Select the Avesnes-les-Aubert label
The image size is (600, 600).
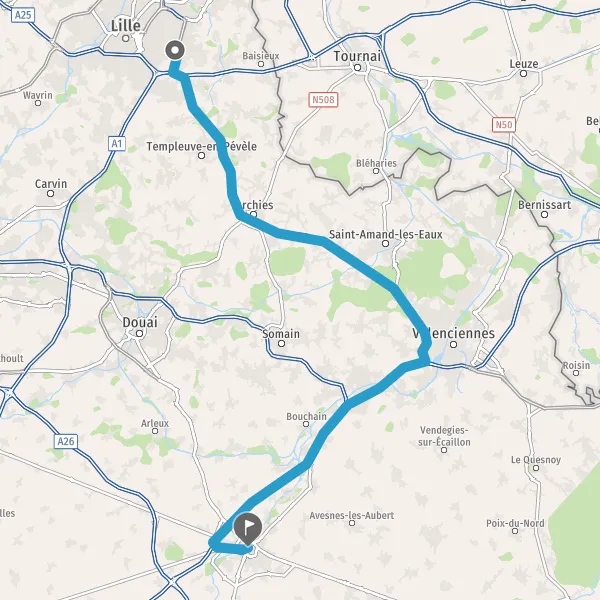(x=352, y=515)
